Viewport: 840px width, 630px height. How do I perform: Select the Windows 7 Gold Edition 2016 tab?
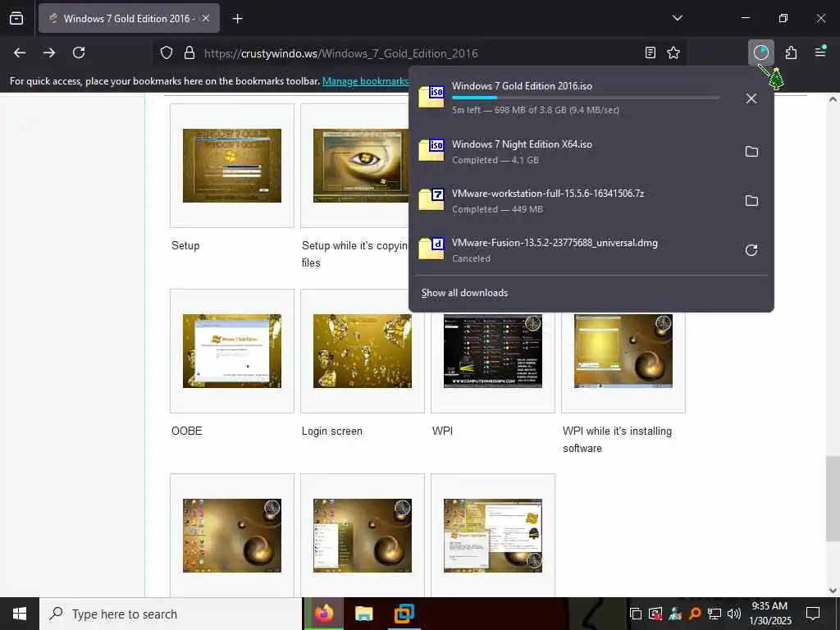click(129, 18)
